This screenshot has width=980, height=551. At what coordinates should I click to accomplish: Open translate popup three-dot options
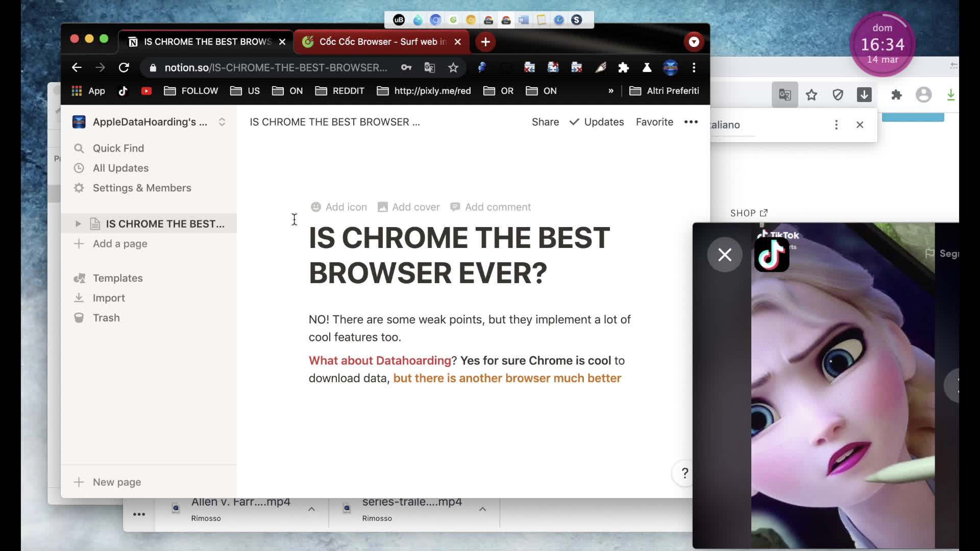(x=836, y=124)
